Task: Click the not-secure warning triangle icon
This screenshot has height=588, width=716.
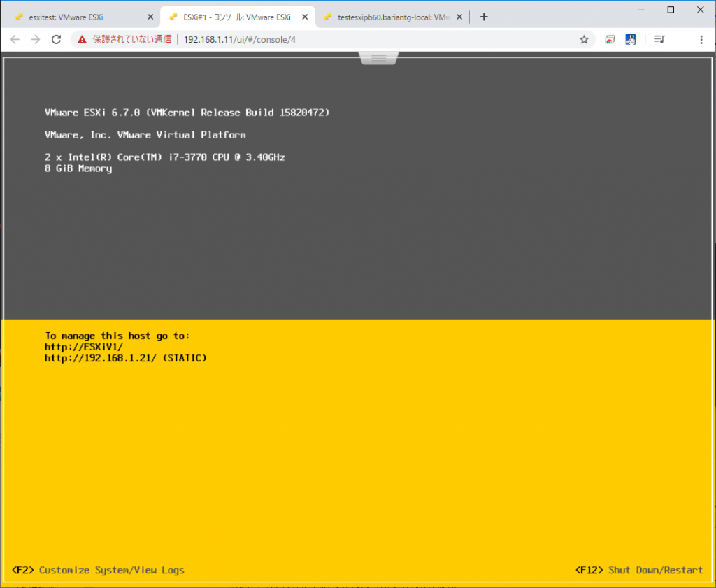Action: click(83, 40)
